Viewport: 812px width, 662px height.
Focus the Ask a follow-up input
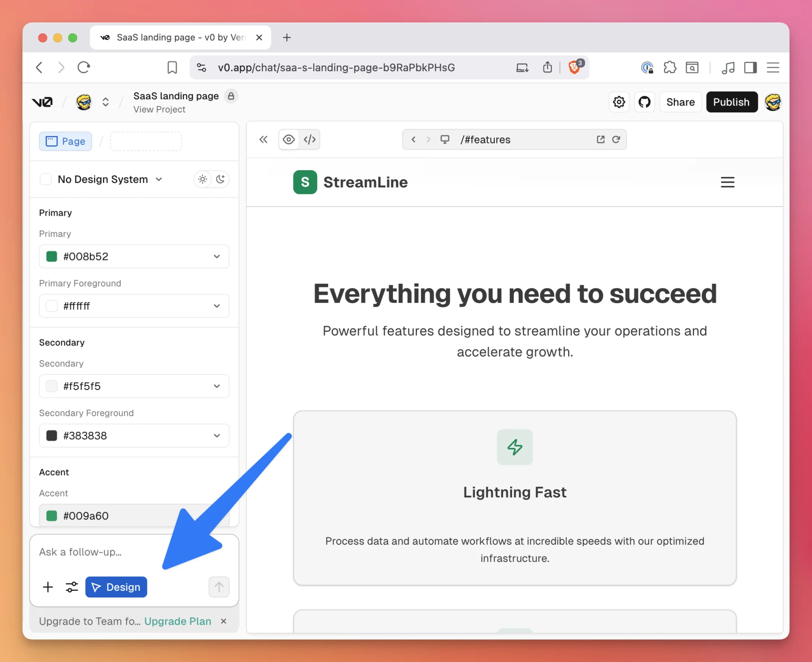coord(134,552)
